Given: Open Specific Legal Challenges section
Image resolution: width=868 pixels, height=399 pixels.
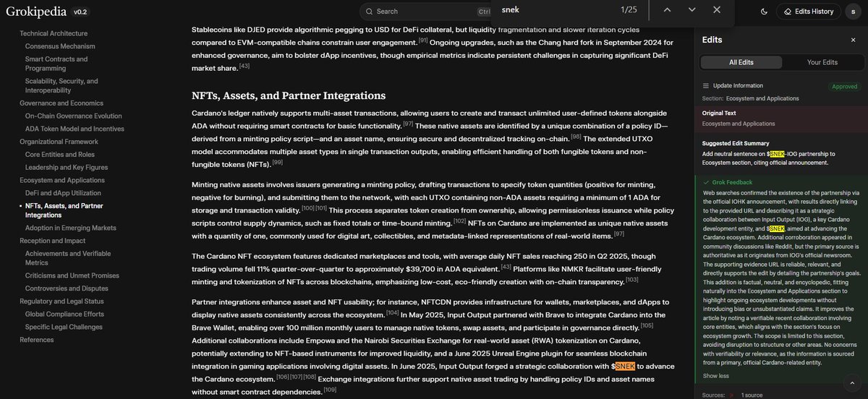Looking at the screenshot, I should 64,327.
